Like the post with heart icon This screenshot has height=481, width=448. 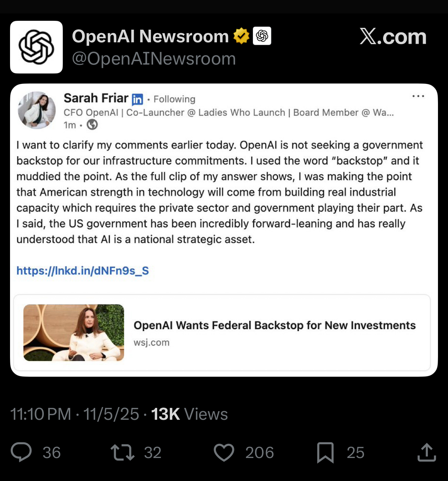click(224, 452)
